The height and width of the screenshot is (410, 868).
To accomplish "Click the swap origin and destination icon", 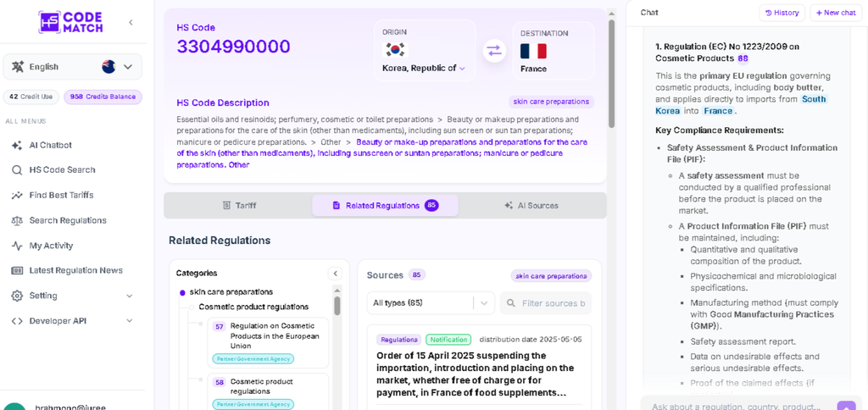I will [x=494, y=51].
